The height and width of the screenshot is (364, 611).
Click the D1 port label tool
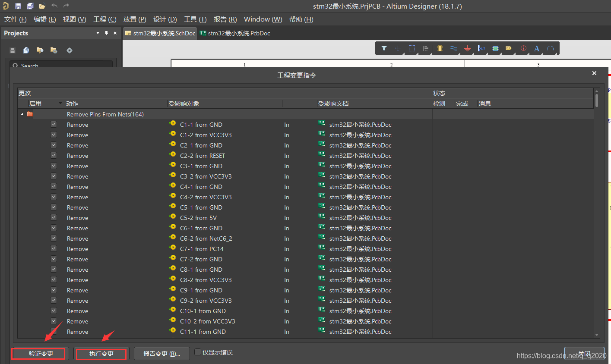[x=509, y=48]
